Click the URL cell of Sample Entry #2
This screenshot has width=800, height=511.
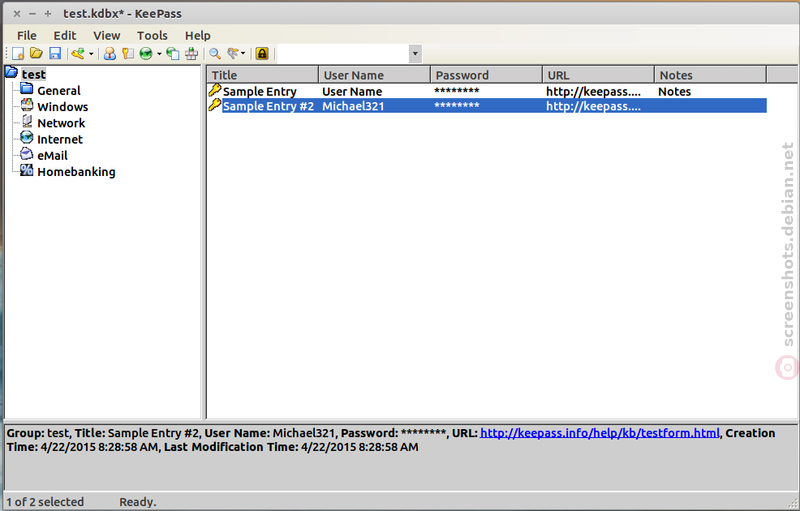pyautogui.click(x=593, y=106)
